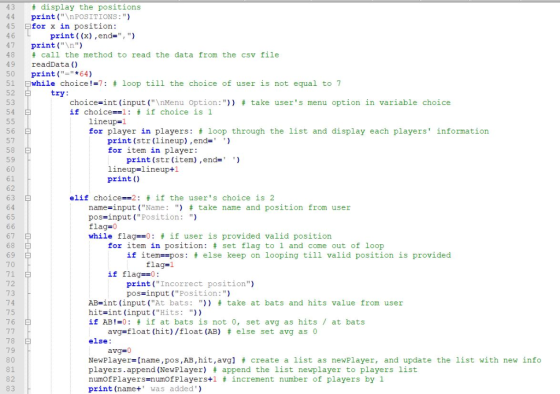Image resolution: width=560 pixels, height=394 pixels.
Task: Collapse the 'for x in position' fold marker
Action: (28, 26)
